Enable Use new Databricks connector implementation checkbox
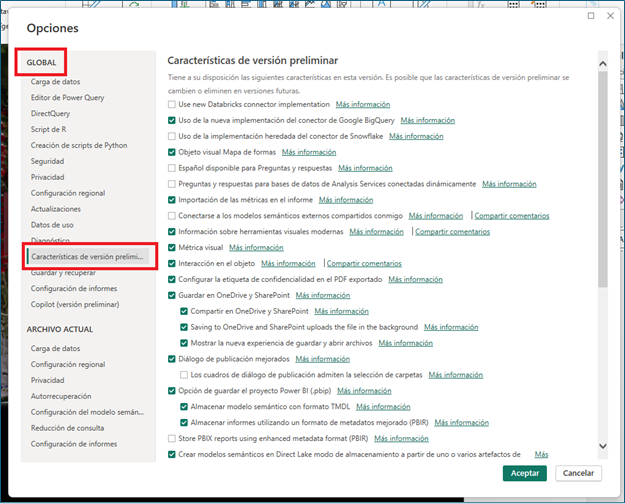 point(172,104)
